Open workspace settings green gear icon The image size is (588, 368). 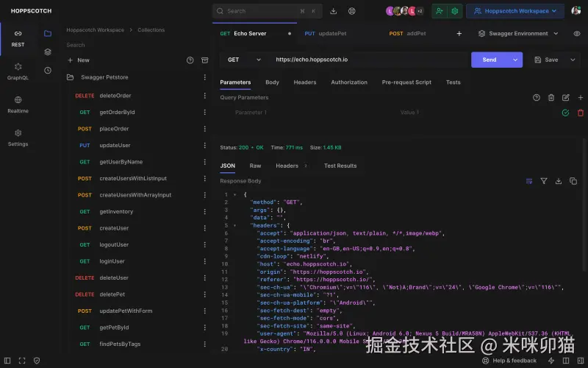[454, 11]
